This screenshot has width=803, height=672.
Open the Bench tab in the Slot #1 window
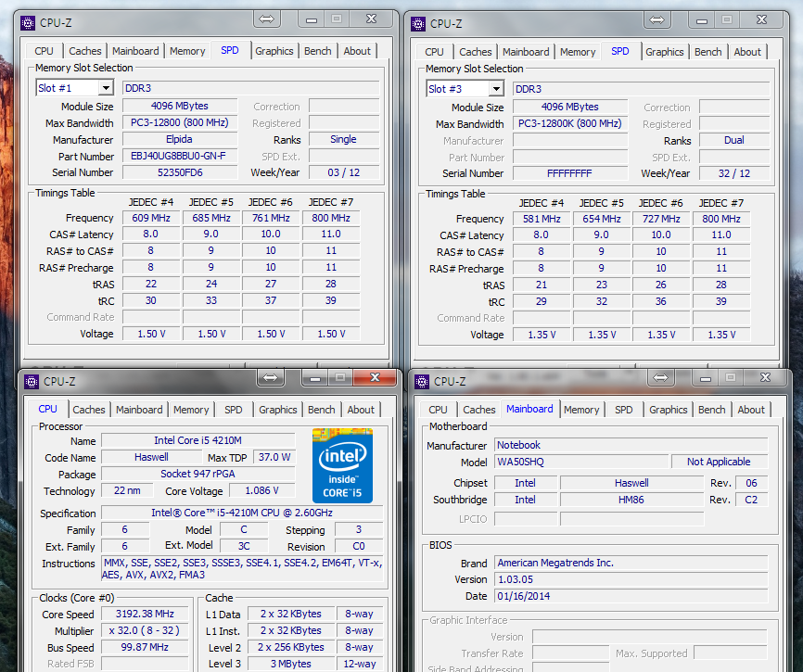(317, 51)
